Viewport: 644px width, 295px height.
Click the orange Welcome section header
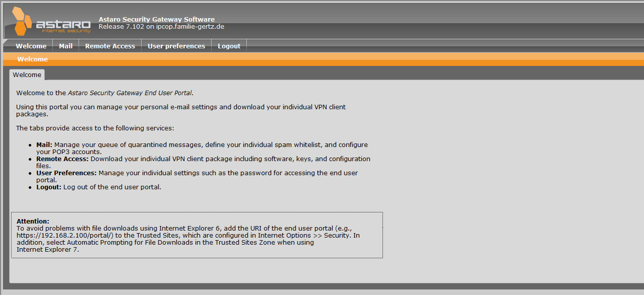pos(32,59)
